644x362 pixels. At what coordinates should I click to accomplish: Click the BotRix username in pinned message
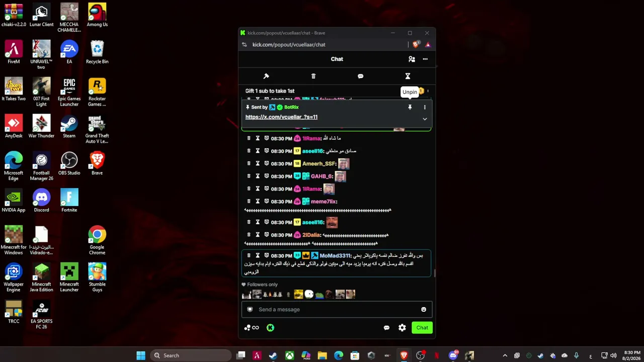point(291,107)
